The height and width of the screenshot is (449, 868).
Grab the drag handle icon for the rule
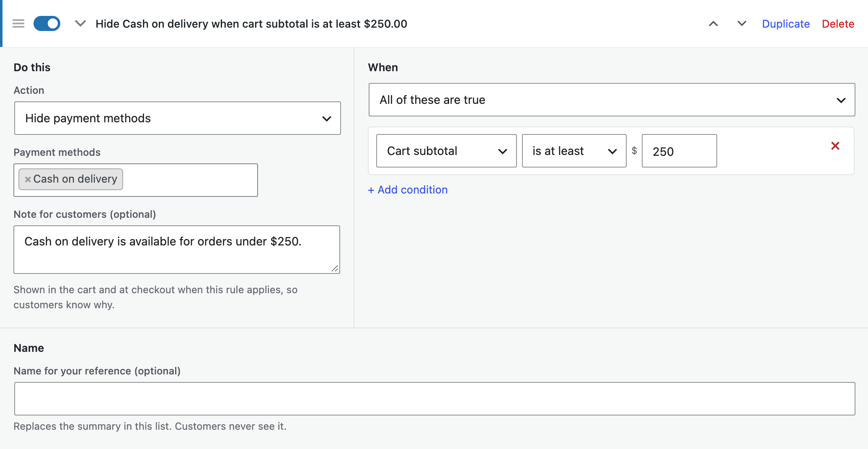pyautogui.click(x=18, y=24)
